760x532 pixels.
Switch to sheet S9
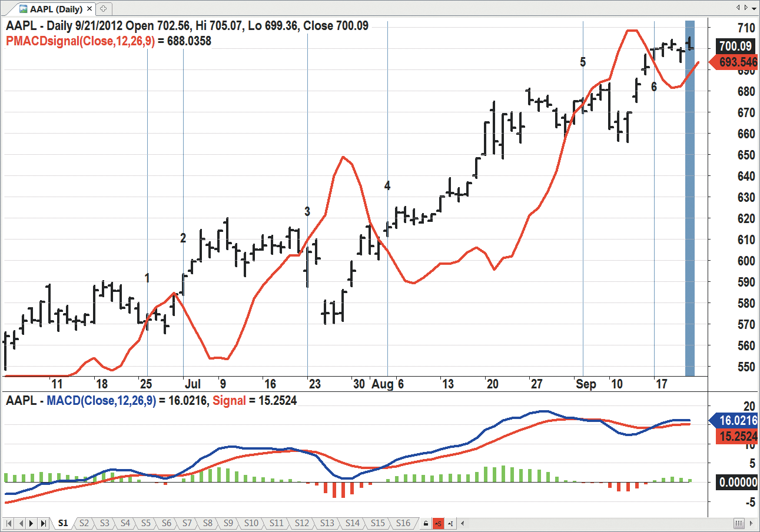[x=228, y=523]
